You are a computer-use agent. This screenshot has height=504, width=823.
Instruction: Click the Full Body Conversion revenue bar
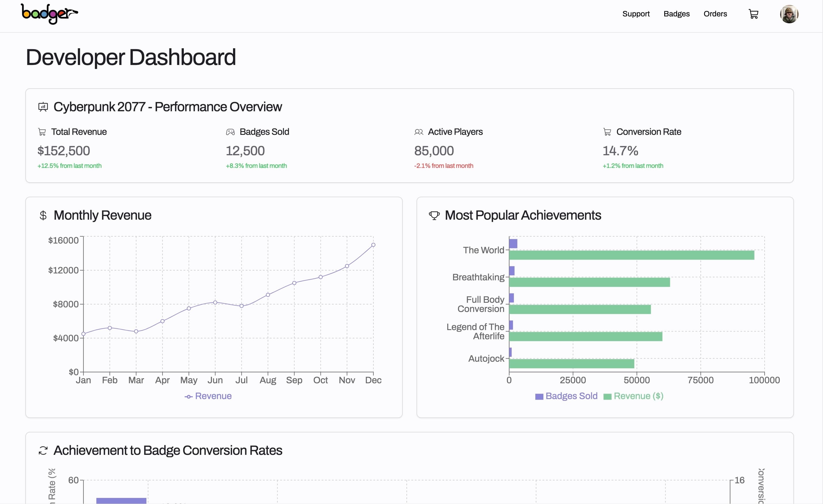coord(580,309)
